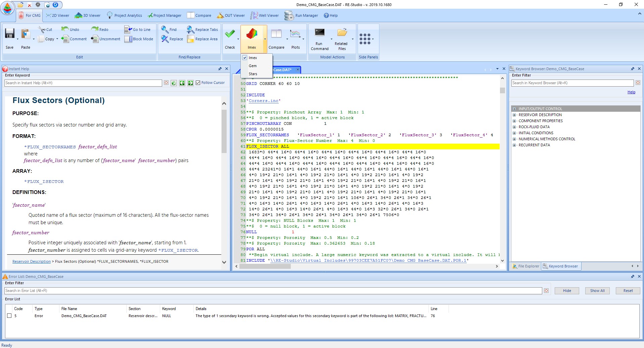Toggle Block Mode in the Edit group
Image resolution: width=644 pixels, height=348 pixels.
click(128, 39)
